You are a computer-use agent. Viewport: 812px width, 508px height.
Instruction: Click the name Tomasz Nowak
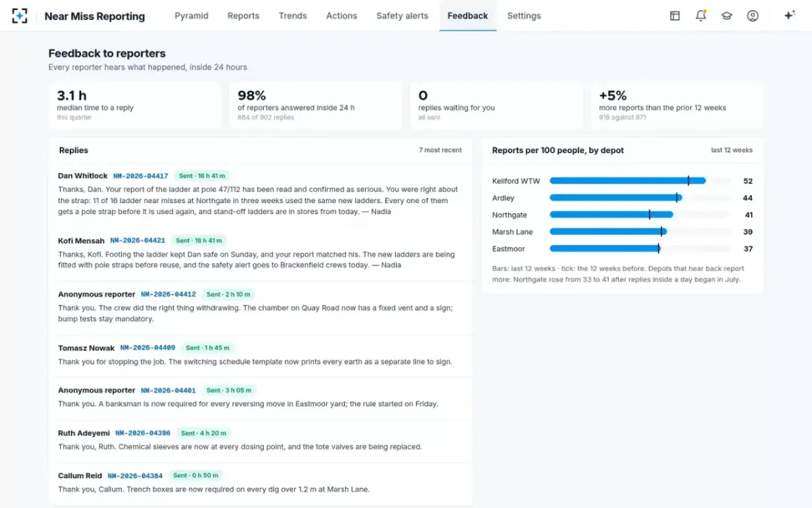tap(87, 347)
